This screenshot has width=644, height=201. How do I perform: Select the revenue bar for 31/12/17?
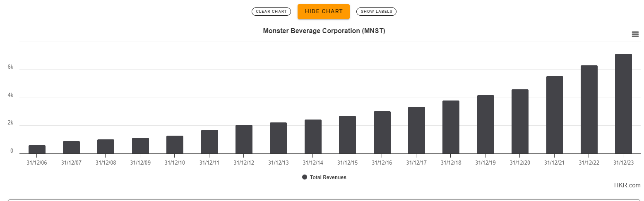416,130
